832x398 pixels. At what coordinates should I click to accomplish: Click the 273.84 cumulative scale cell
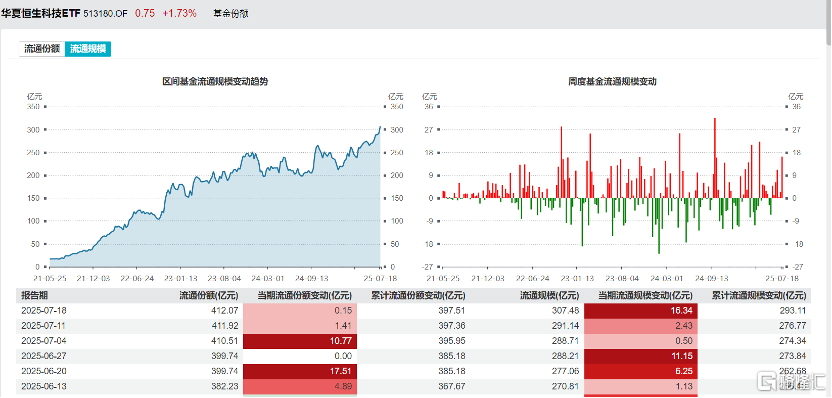point(793,356)
